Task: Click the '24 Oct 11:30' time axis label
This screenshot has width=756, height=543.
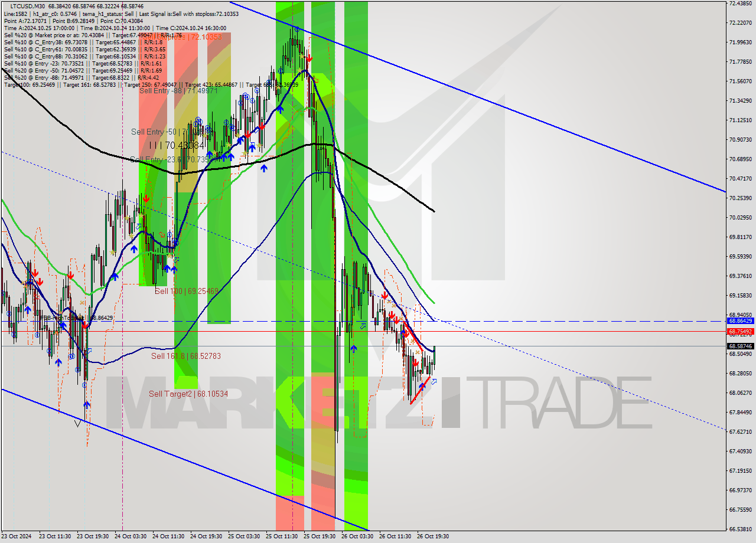Action: (168, 537)
